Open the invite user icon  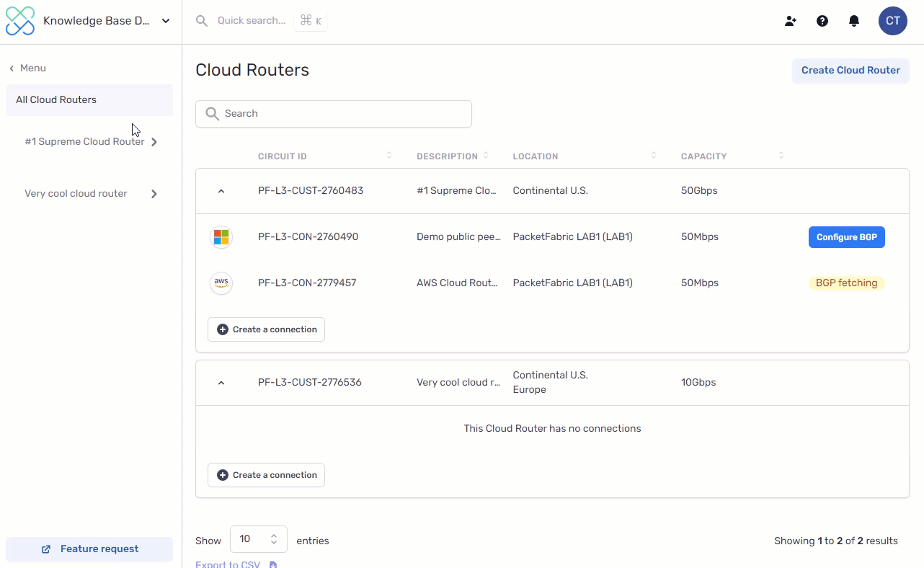tap(790, 21)
